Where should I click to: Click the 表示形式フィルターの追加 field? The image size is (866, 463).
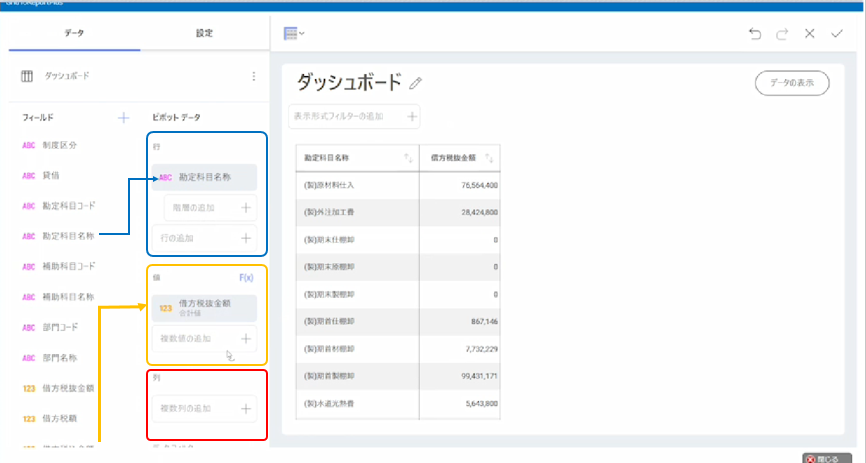pos(354,117)
